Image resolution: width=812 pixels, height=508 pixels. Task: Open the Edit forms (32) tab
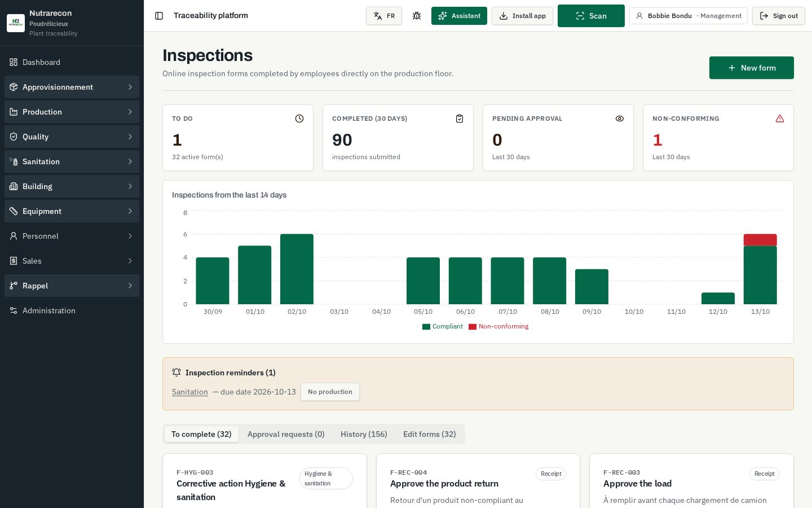click(430, 434)
